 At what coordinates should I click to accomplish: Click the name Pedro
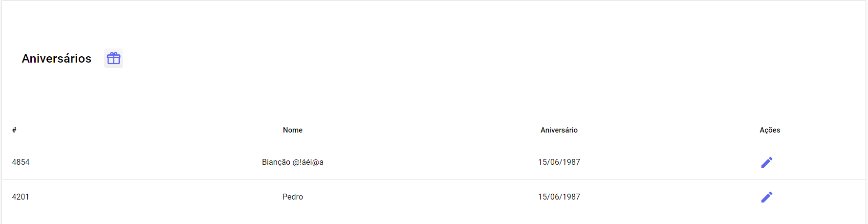pyautogui.click(x=293, y=197)
